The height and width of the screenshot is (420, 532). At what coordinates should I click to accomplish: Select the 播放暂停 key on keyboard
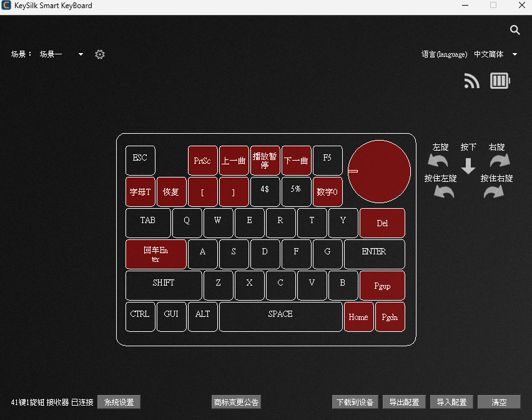[x=265, y=161]
